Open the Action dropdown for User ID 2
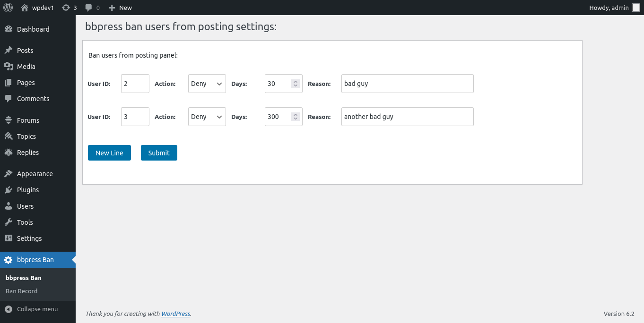The height and width of the screenshot is (323, 644). tap(207, 84)
